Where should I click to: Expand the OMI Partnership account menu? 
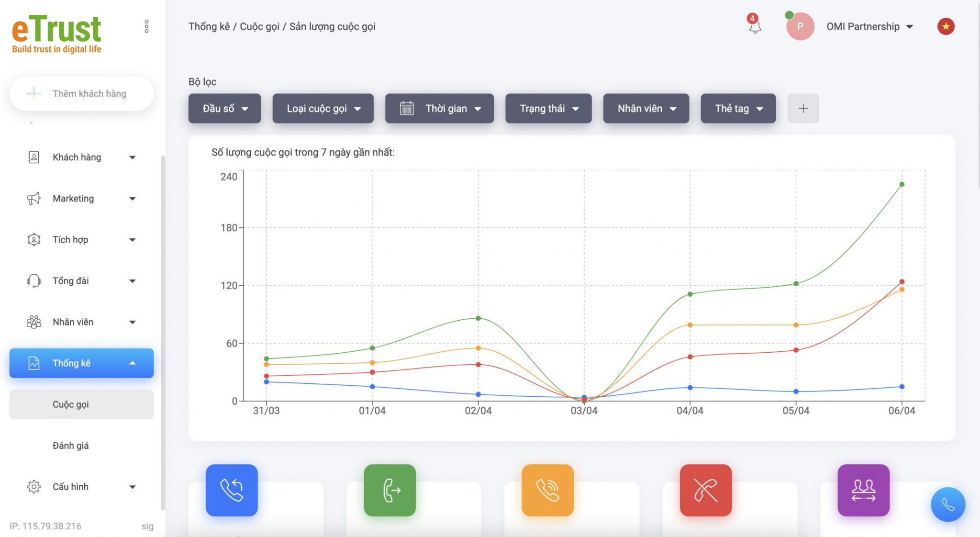[869, 27]
